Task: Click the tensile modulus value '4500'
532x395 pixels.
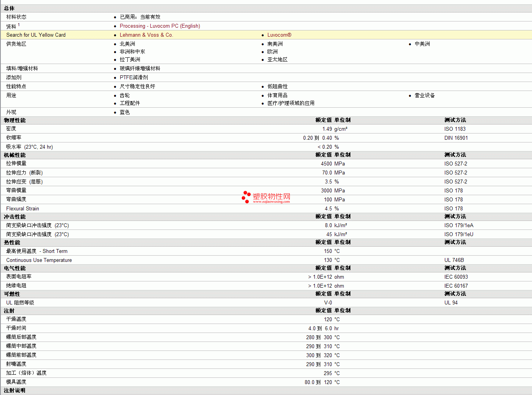Action: pyautogui.click(x=327, y=164)
